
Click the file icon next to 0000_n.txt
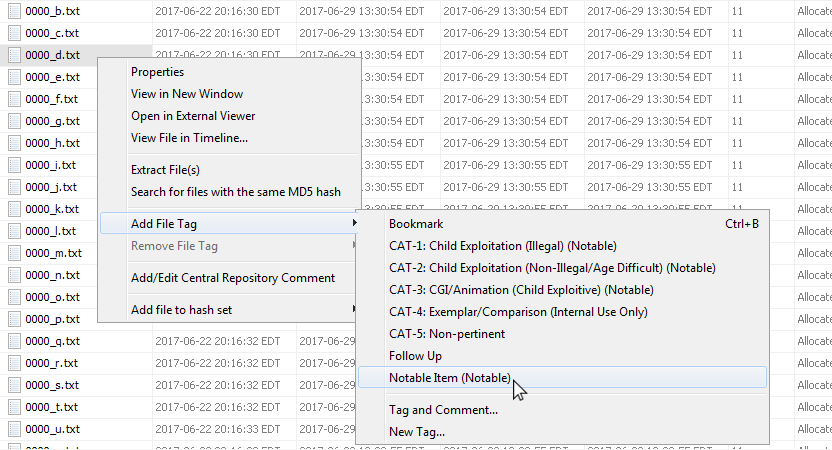tap(14, 275)
